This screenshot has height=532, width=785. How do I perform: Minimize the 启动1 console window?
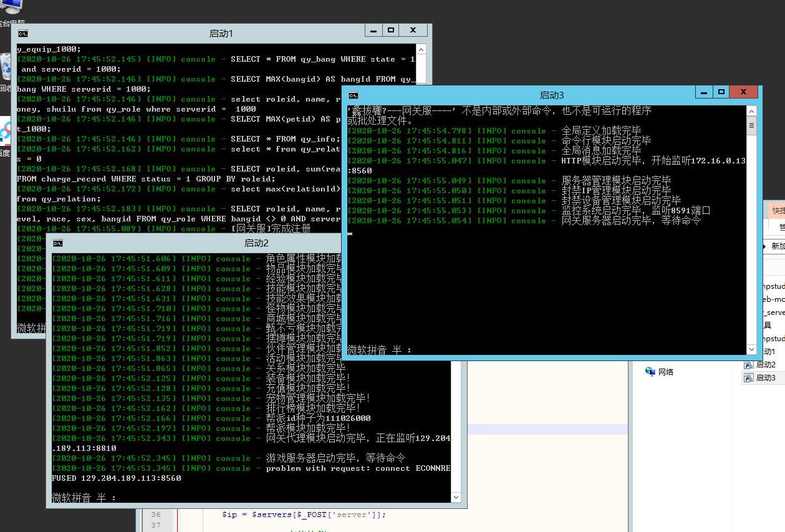[374, 30]
